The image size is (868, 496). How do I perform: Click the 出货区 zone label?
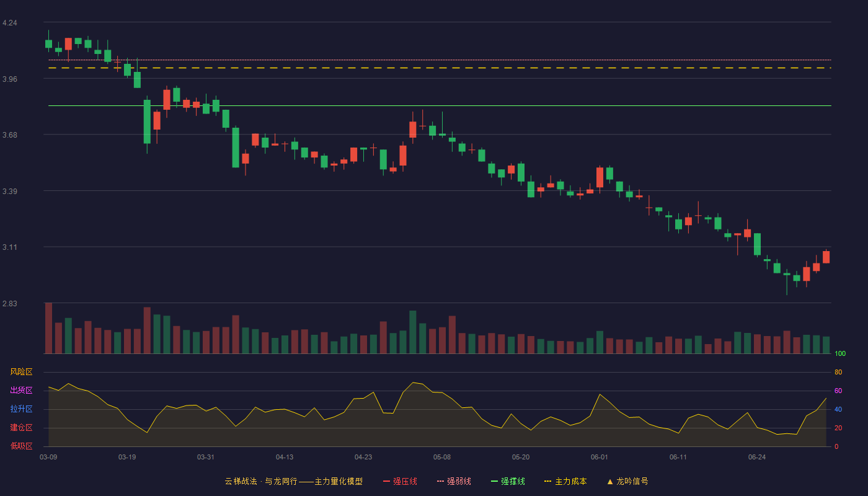pyautogui.click(x=21, y=391)
